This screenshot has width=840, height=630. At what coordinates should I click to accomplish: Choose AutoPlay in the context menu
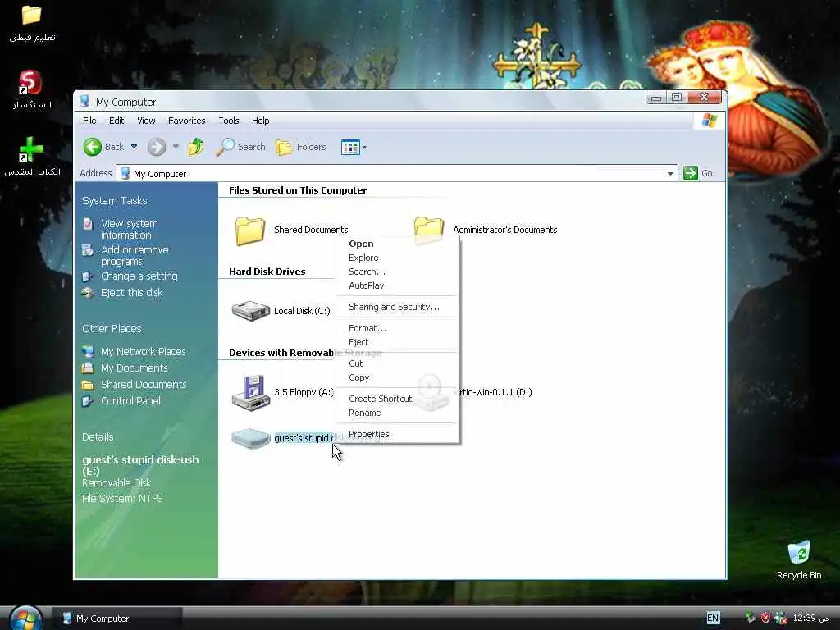[x=397, y=285]
